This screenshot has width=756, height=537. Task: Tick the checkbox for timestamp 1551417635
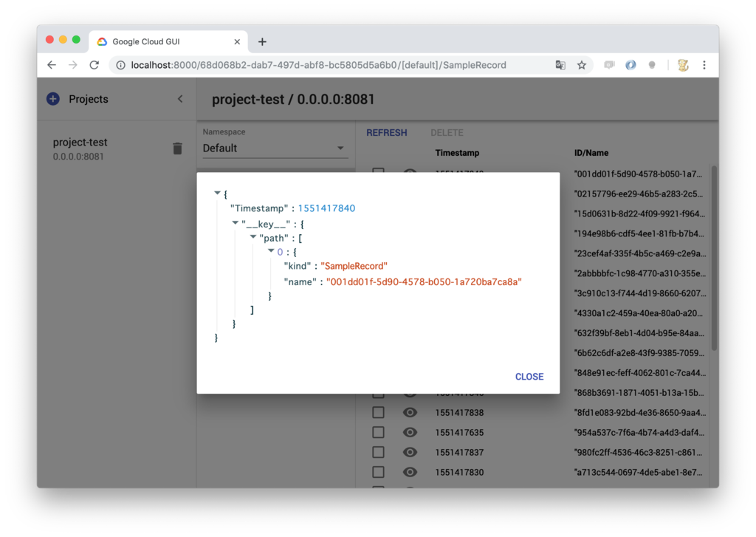pos(379,432)
